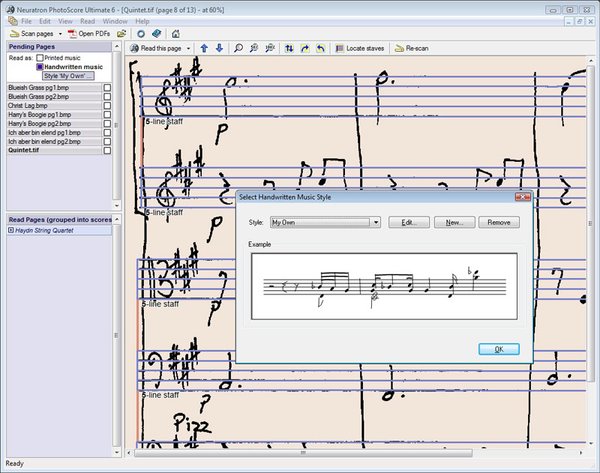Go to next page with down arrow
The width and height of the screenshot is (600, 473).
point(219,48)
